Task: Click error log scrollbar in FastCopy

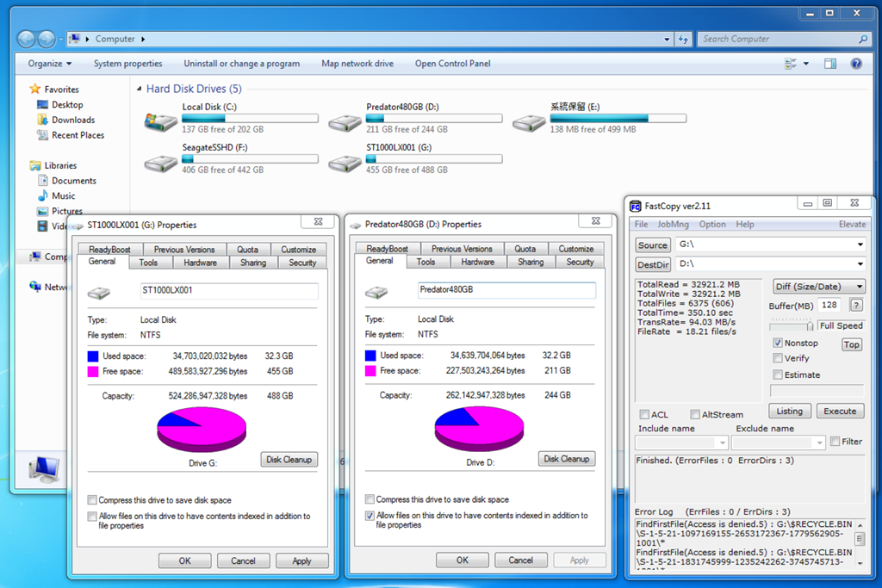Action: coord(860,543)
